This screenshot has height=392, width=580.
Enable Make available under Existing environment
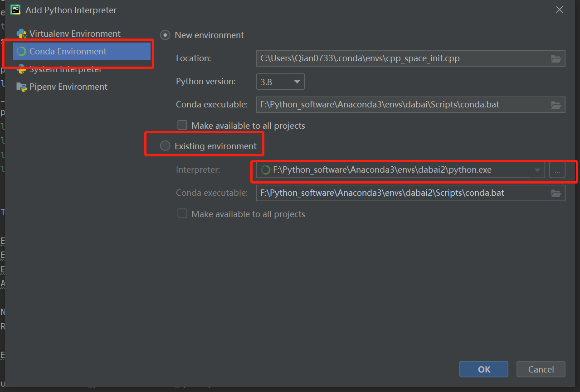(182, 213)
